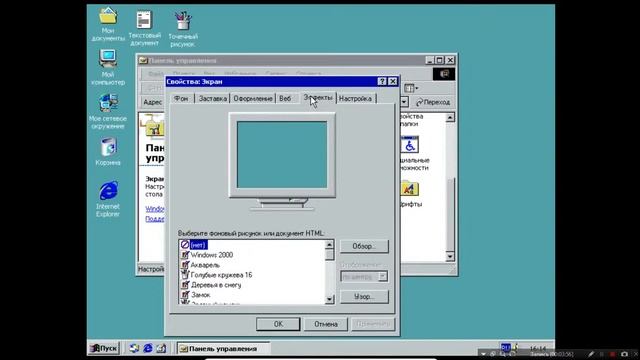The height and width of the screenshot is (360, 640).
Task: Select Акварель wallpaper in list
Action: click(205, 265)
